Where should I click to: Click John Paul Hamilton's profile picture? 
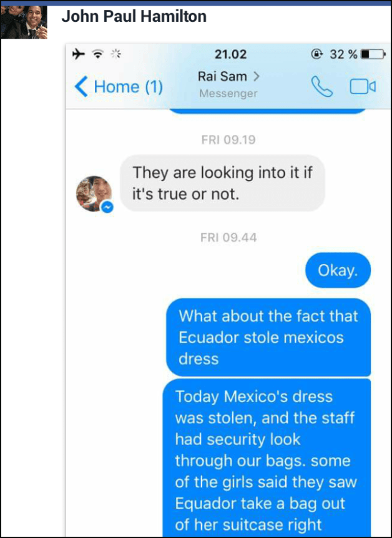point(24,22)
